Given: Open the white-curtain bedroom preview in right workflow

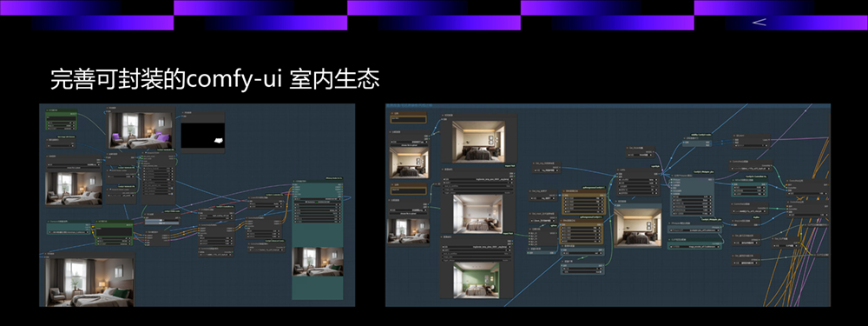Looking at the screenshot, I should [477, 214].
